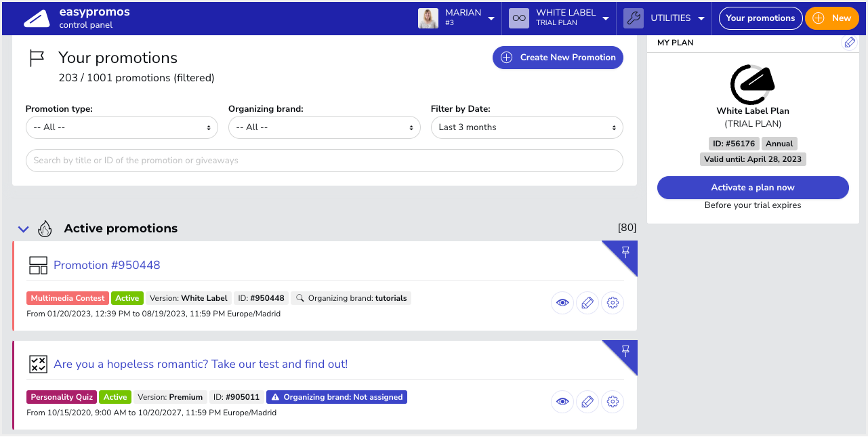This screenshot has width=868, height=437.
Task: Focus the search by title or ID field
Action: [325, 161]
